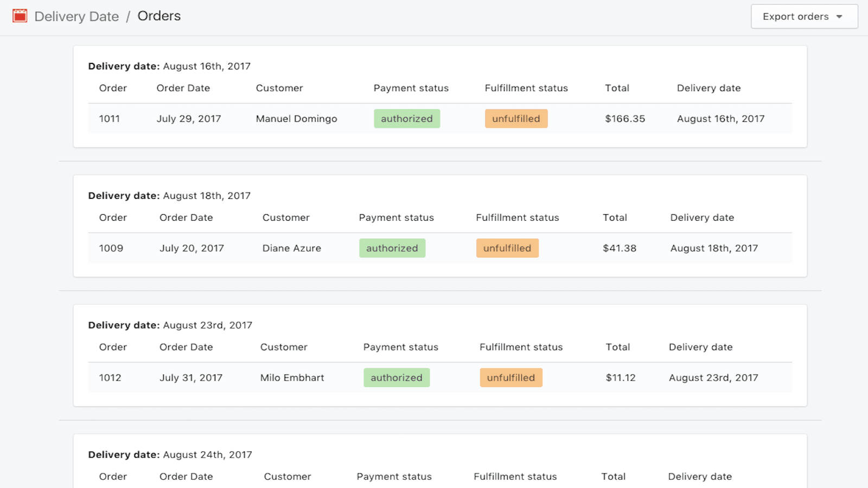Click the unfulfilled badge for order 1009
The image size is (868, 488).
507,248
